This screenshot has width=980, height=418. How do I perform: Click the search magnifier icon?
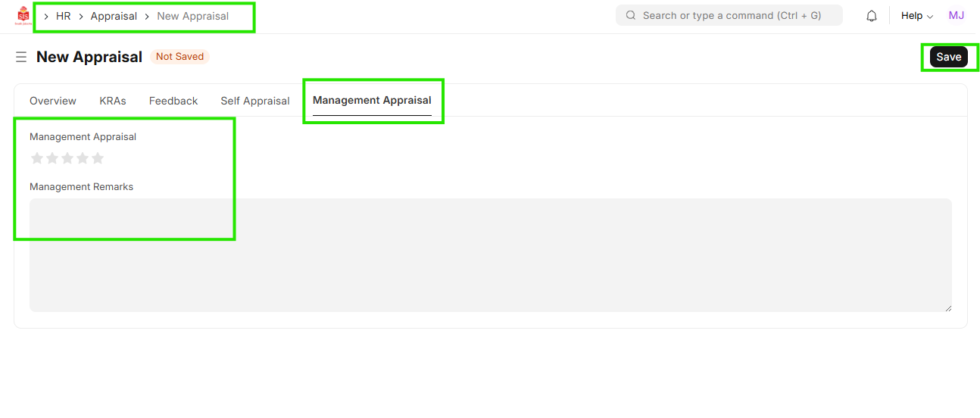630,16
